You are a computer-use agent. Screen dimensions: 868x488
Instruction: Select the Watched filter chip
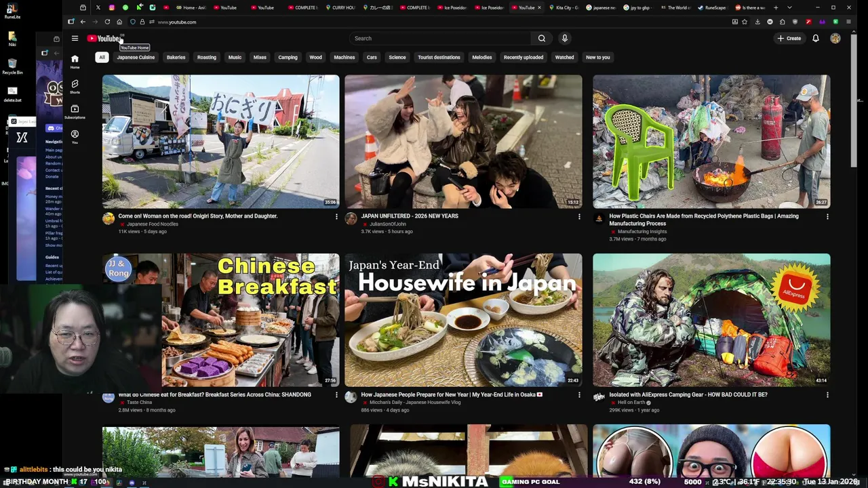click(564, 58)
